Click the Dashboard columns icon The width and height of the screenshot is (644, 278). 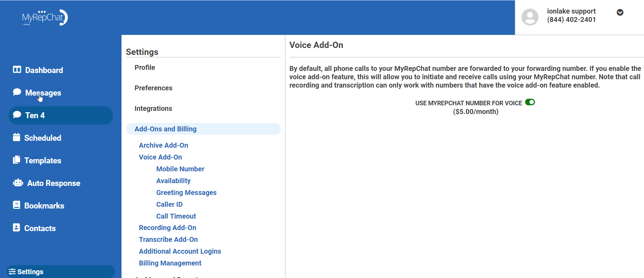17,69
